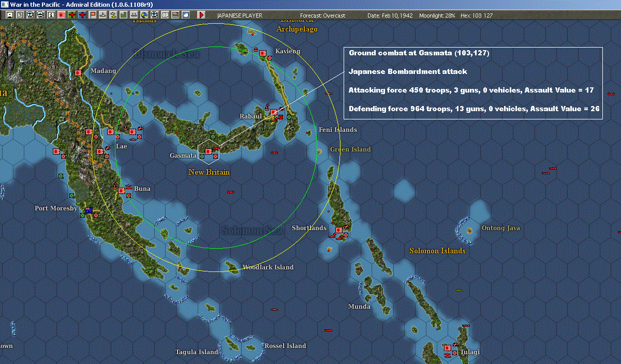The image size is (621, 364).
Task: Click the anchor port symbol at Buna
Action: [115, 186]
